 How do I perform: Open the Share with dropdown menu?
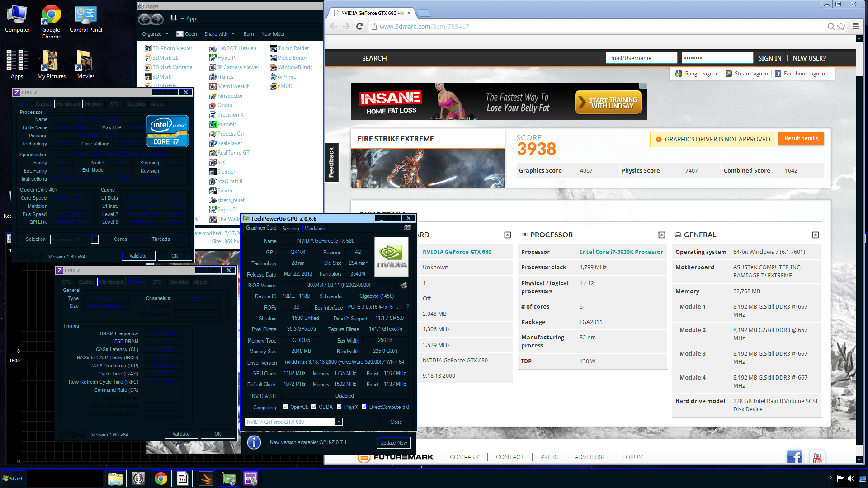219,34
